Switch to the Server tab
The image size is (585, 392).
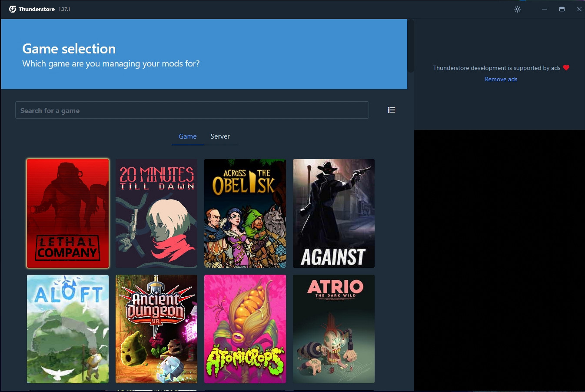click(x=220, y=136)
